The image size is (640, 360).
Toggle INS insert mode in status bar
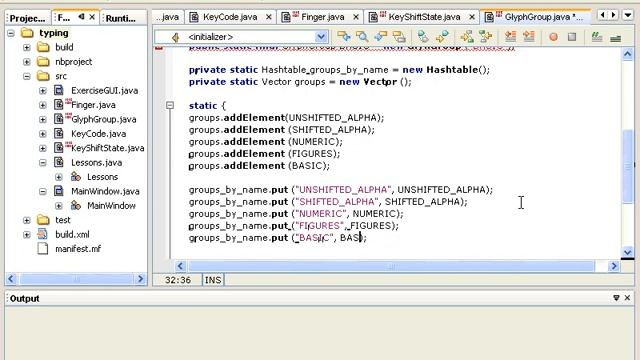[x=213, y=280]
